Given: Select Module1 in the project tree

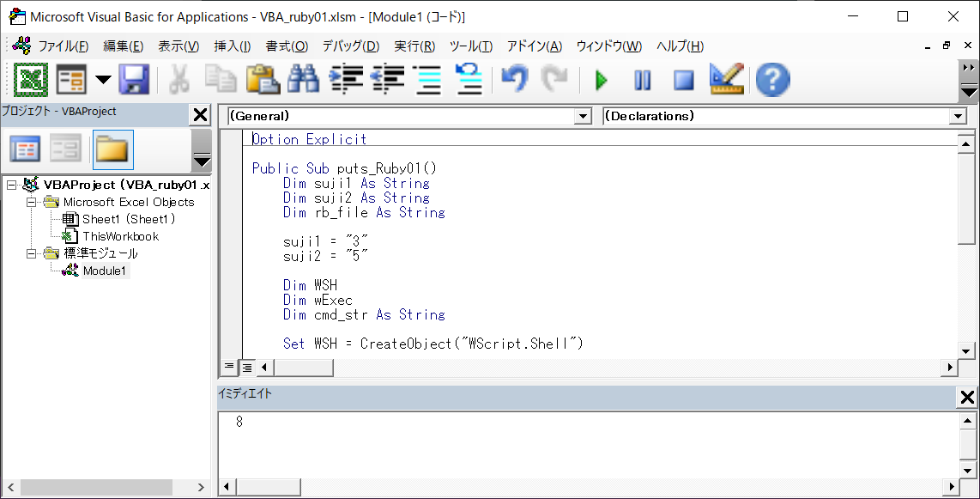Looking at the screenshot, I should [105, 271].
